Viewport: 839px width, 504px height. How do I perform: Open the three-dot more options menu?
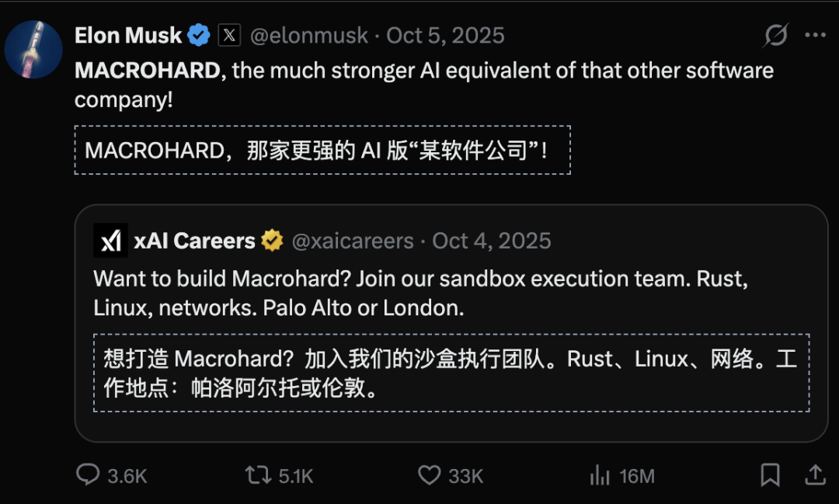(x=814, y=36)
